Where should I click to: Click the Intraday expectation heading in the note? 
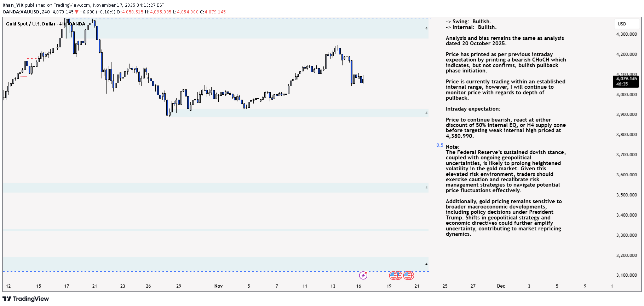click(x=473, y=109)
